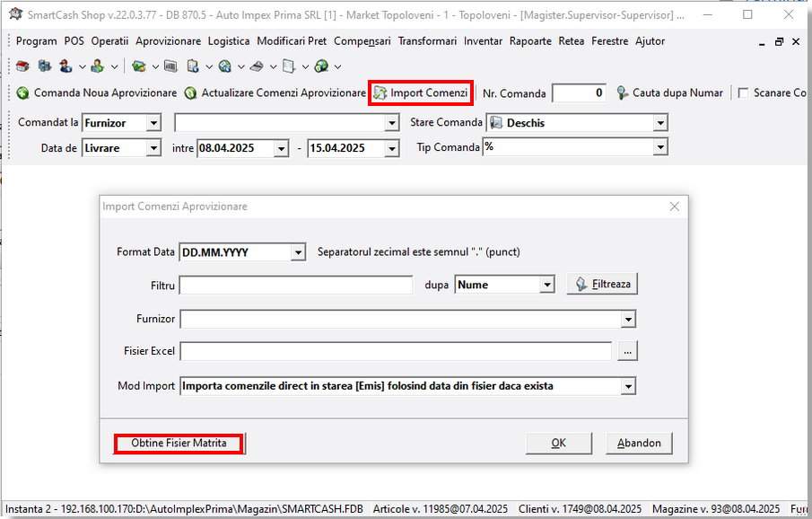Open Operatii menu
812x519 pixels.
point(109,41)
